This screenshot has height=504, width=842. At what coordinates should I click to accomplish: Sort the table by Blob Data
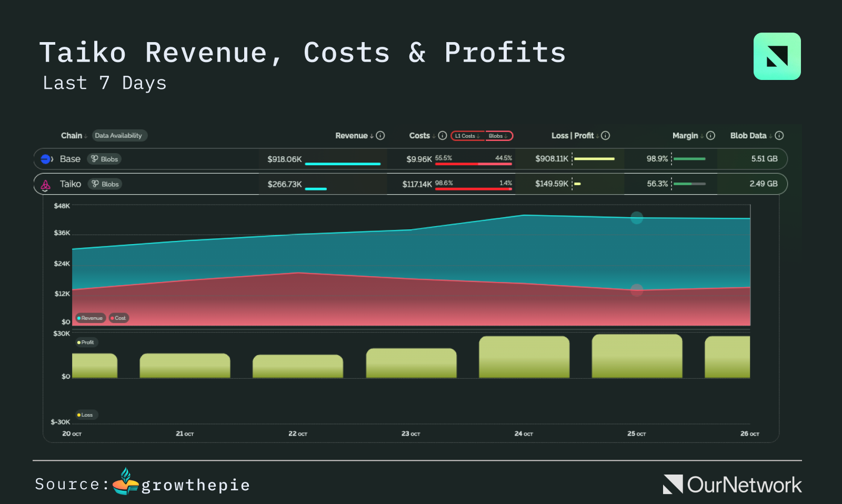[751, 136]
